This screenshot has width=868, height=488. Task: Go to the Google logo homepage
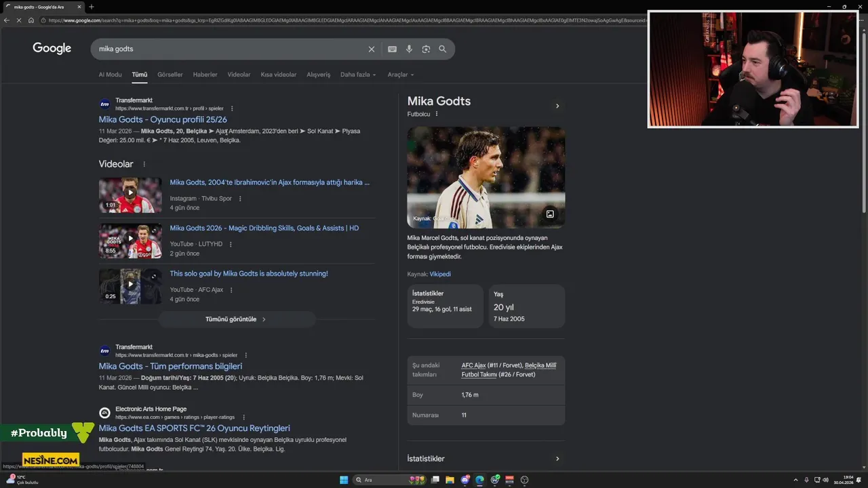(x=52, y=48)
